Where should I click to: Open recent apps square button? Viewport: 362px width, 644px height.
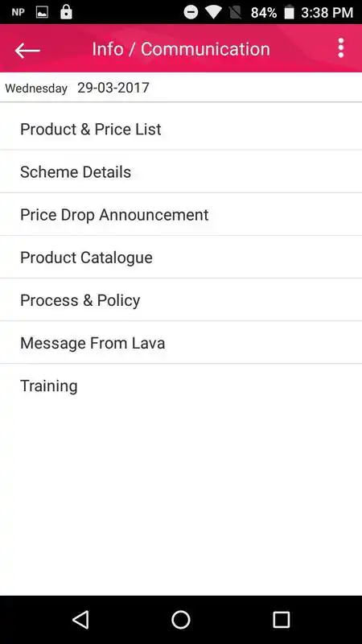click(282, 619)
